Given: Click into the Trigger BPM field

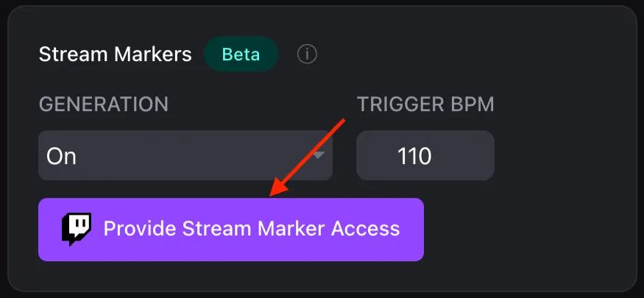Looking at the screenshot, I should 425,155.
